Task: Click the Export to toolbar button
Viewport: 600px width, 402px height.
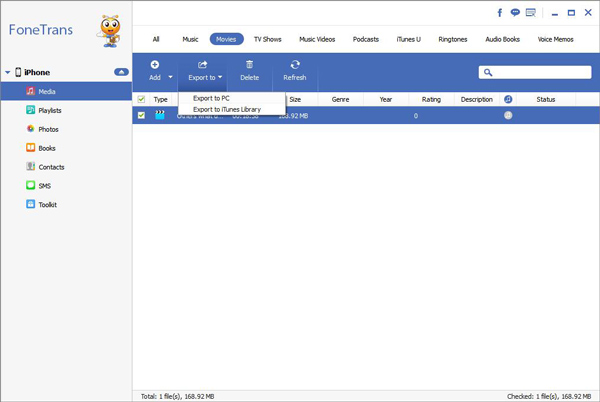Action: [x=203, y=71]
